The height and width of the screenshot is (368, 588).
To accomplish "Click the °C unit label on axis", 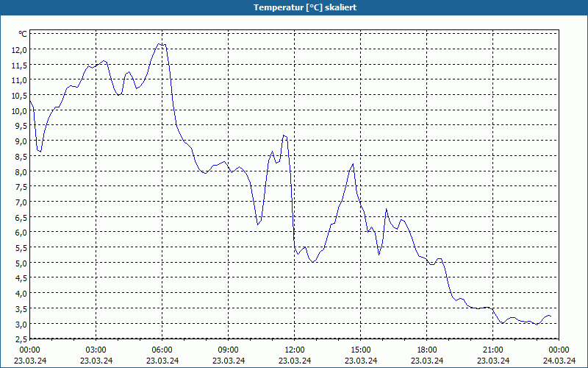I will (x=23, y=34).
